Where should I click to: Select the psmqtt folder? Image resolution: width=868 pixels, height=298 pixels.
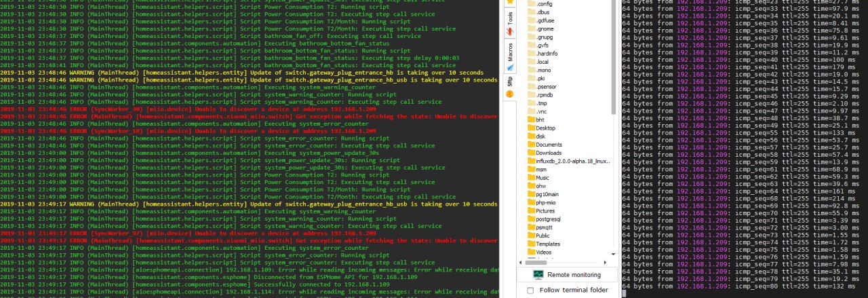[541, 227]
